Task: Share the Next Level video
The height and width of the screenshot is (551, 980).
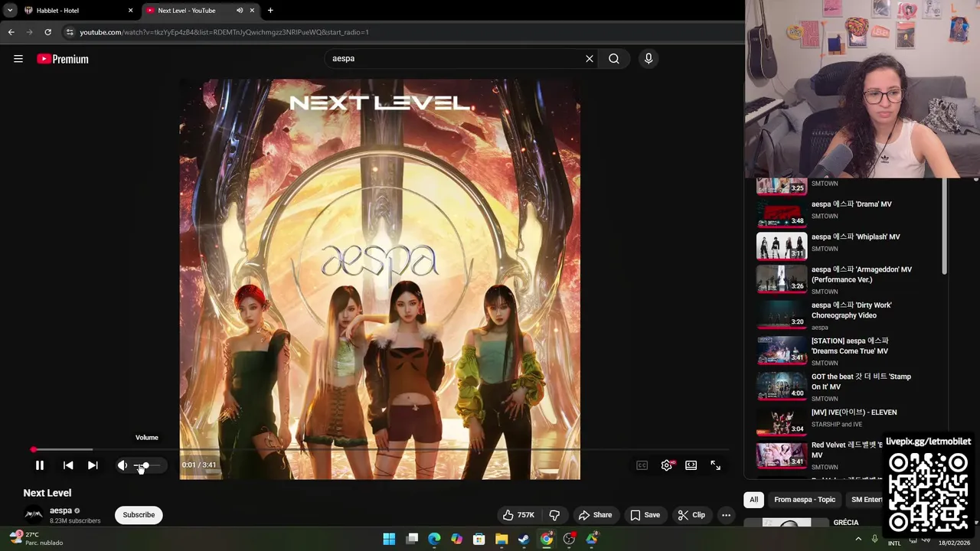Action: pyautogui.click(x=595, y=515)
